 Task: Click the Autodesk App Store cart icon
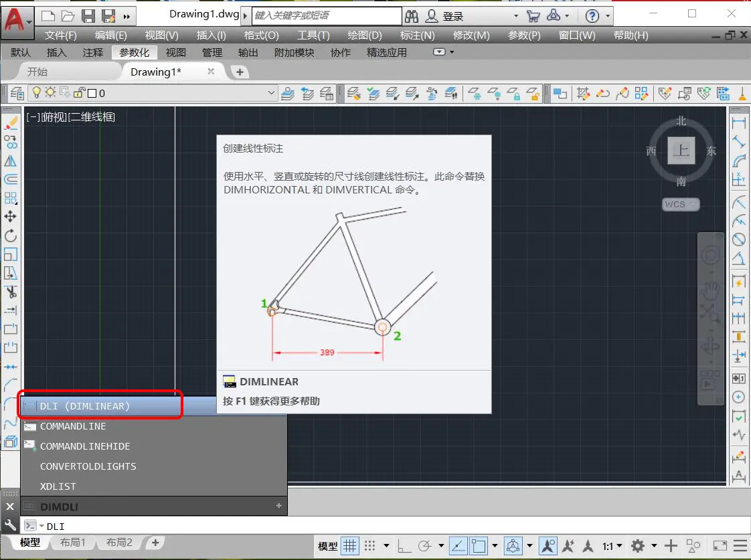pyautogui.click(x=533, y=16)
